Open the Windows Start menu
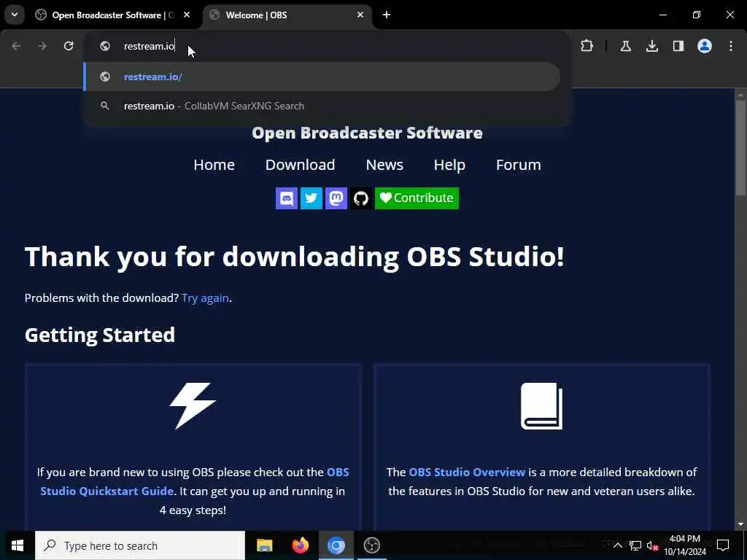Screen dimensions: 747x560 18,545
